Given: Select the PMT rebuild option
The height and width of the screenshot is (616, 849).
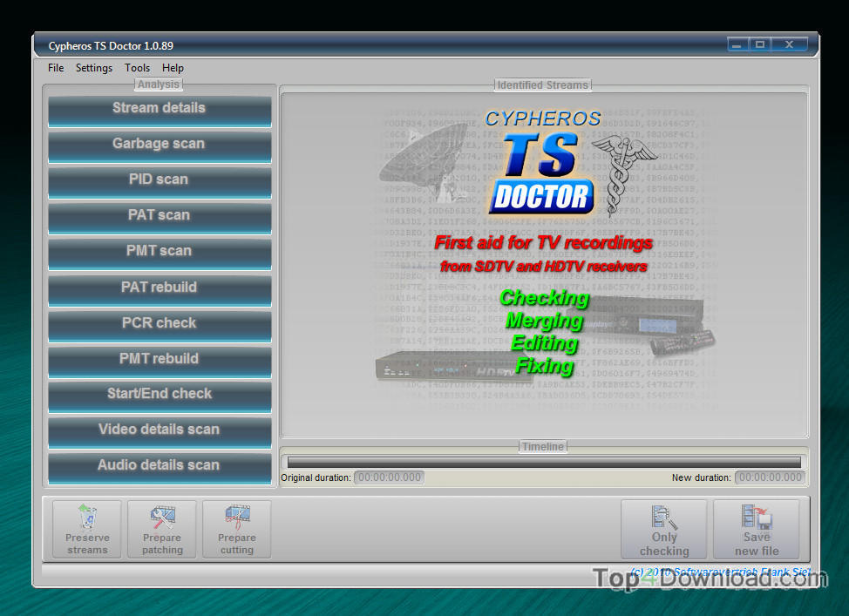Looking at the screenshot, I should pos(160,362).
